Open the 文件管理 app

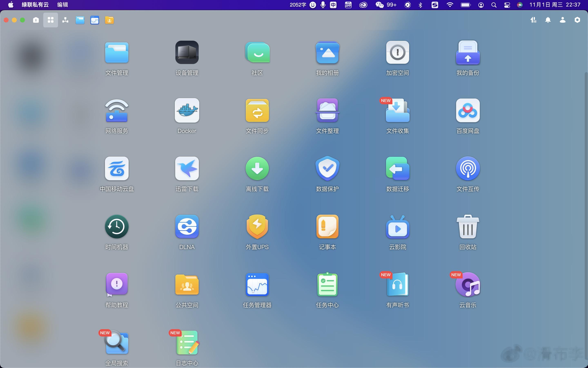[117, 53]
